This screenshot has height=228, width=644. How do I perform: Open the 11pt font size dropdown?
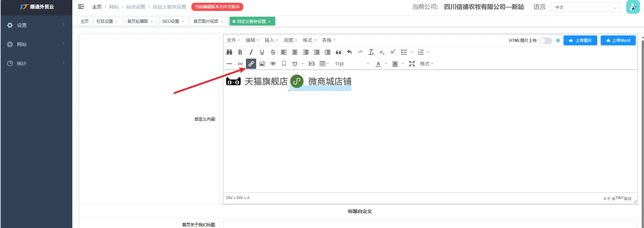352,64
